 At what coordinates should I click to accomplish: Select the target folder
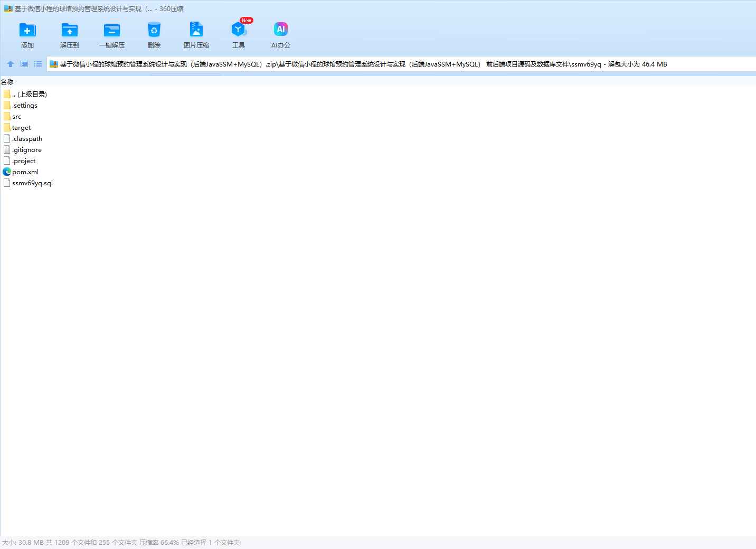pos(17,127)
